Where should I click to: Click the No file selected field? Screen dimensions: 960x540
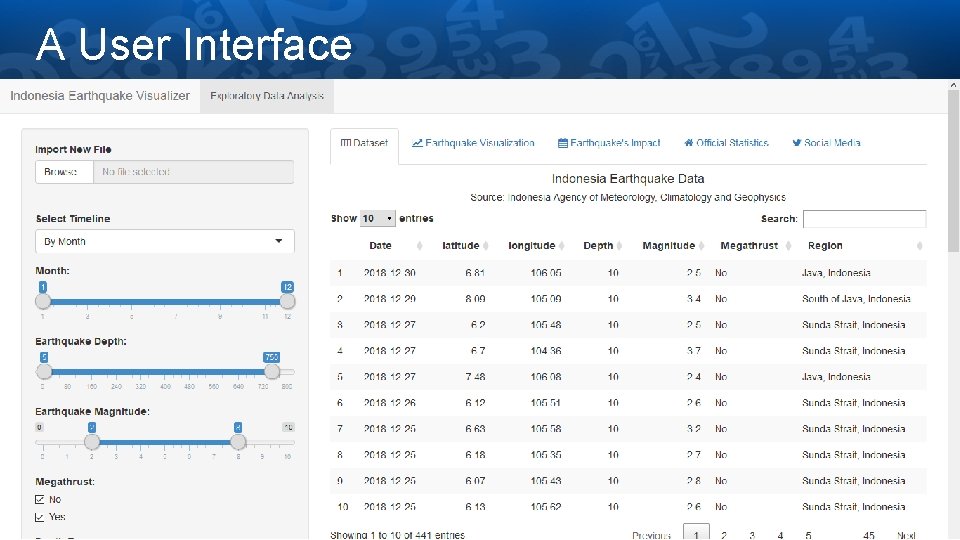pyautogui.click(x=193, y=172)
